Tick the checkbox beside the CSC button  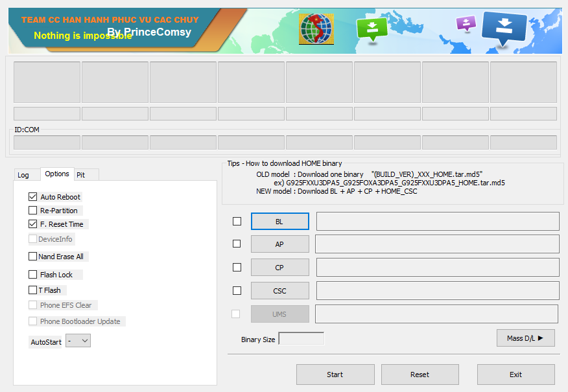point(237,291)
